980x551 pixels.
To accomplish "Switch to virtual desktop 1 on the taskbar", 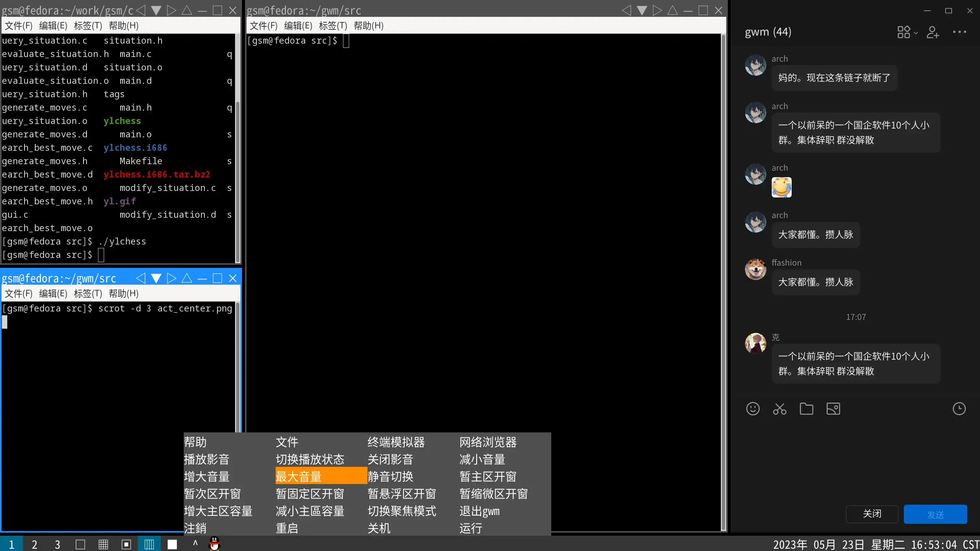I will click(x=11, y=544).
